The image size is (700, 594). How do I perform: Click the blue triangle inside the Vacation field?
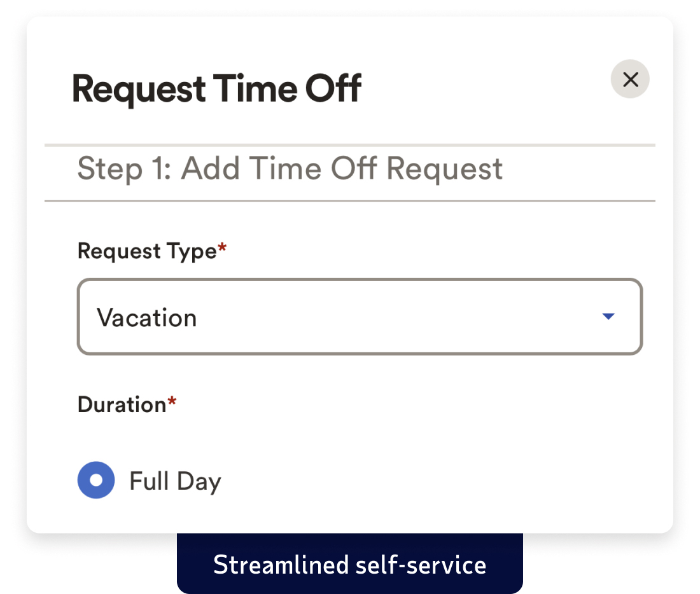pos(608,316)
